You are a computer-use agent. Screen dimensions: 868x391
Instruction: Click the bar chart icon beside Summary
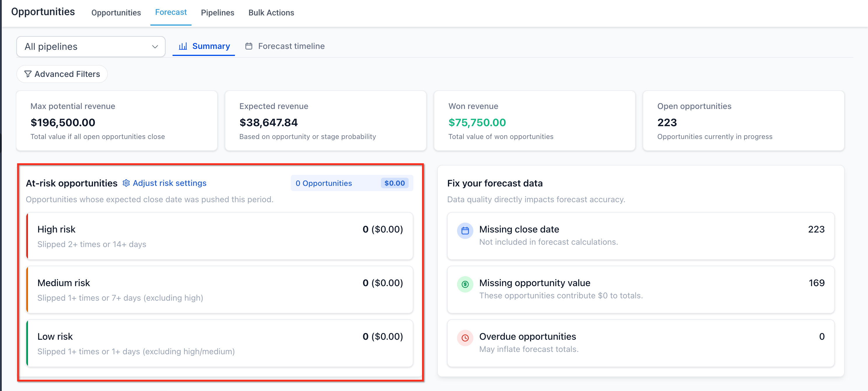click(x=183, y=46)
